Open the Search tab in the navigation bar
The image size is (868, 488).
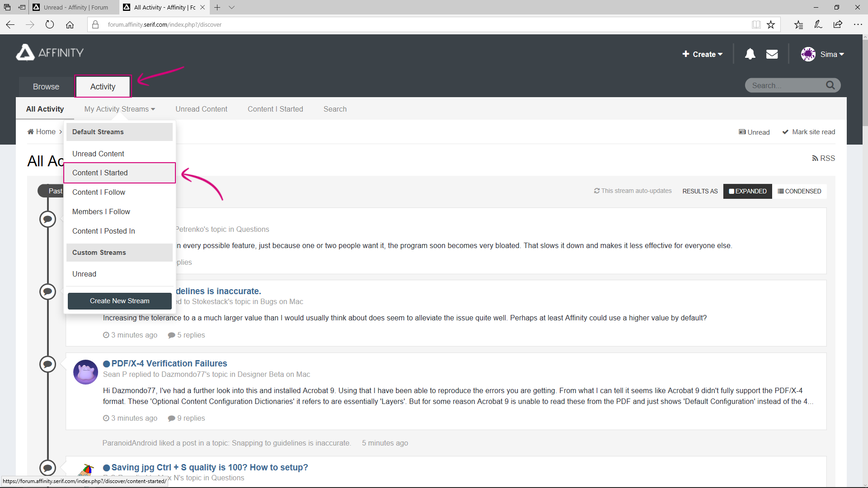coord(335,109)
